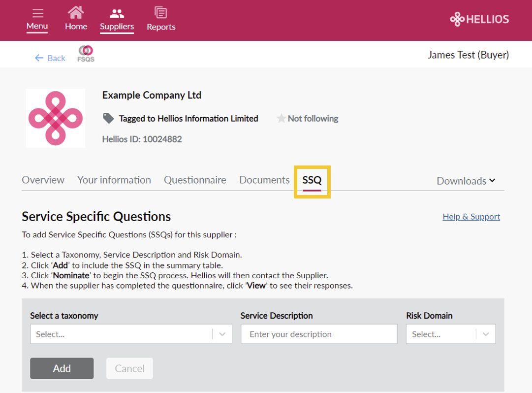The width and height of the screenshot is (532, 393).
Task: Click the Example Company Ltd title
Action: 152,95
